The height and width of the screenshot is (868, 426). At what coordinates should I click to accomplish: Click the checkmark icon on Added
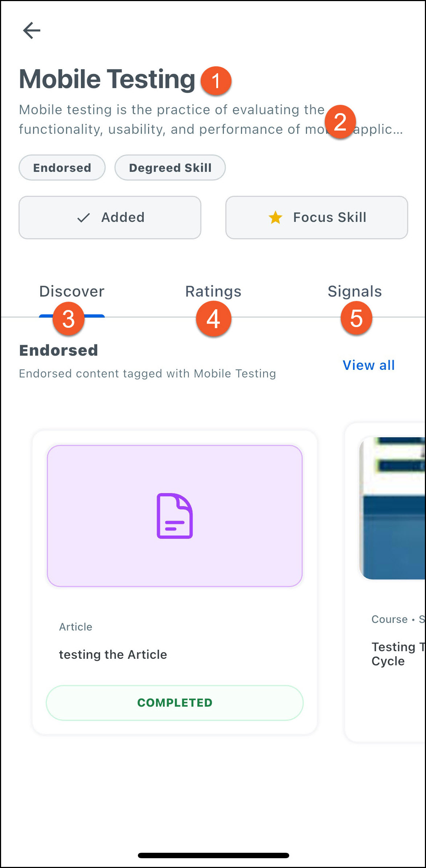83,218
